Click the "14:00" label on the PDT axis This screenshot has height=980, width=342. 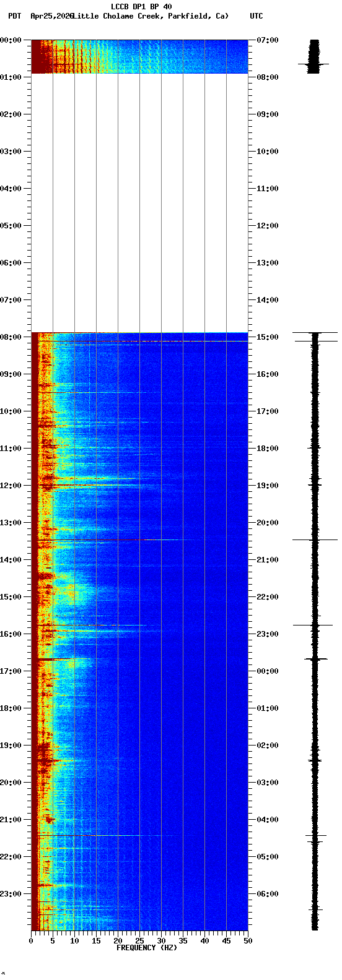12,560
